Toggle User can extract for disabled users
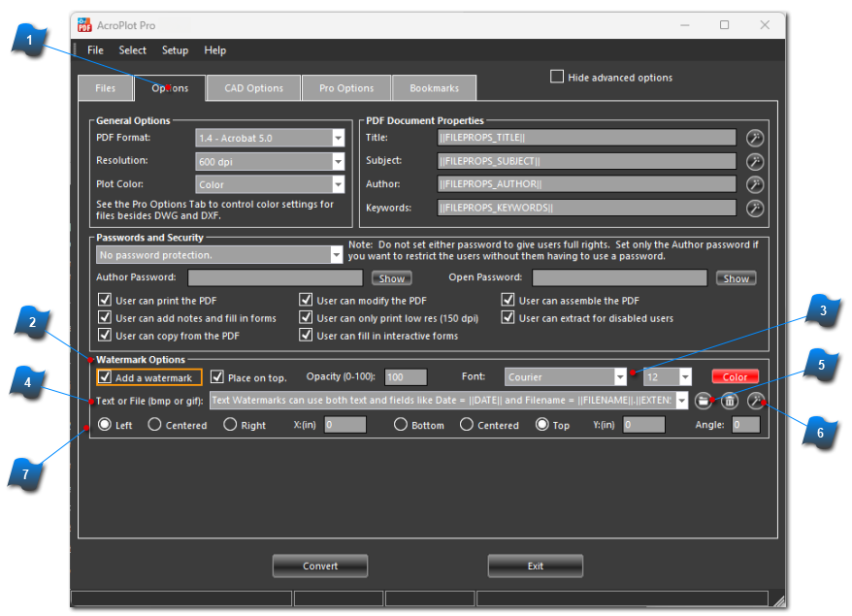This screenshot has height=616, width=852. pyautogui.click(x=508, y=317)
